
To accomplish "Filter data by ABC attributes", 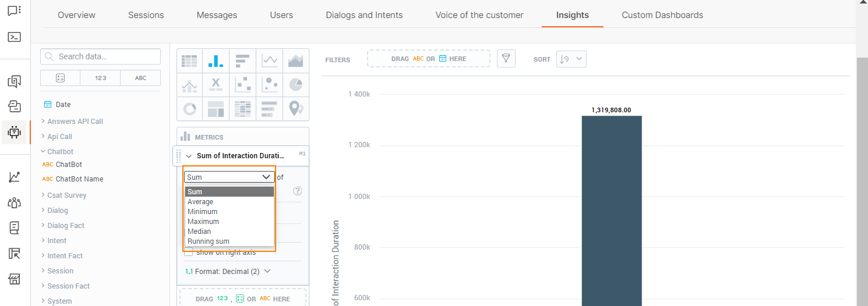I will [x=140, y=78].
